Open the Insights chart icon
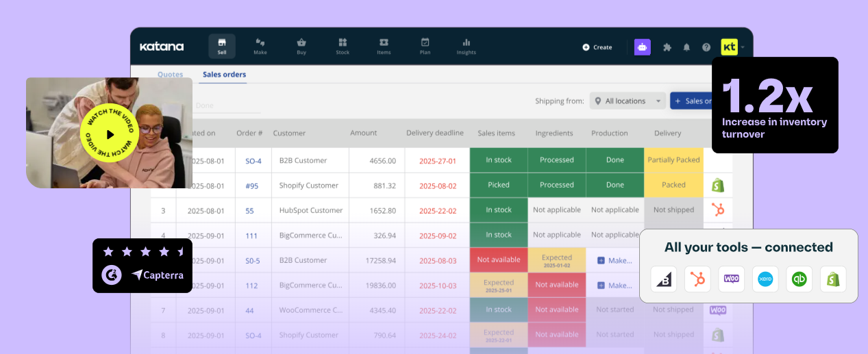 point(466,46)
